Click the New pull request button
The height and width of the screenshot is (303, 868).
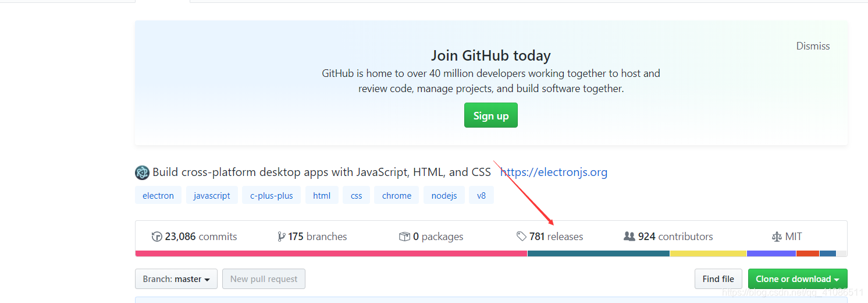point(264,279)
